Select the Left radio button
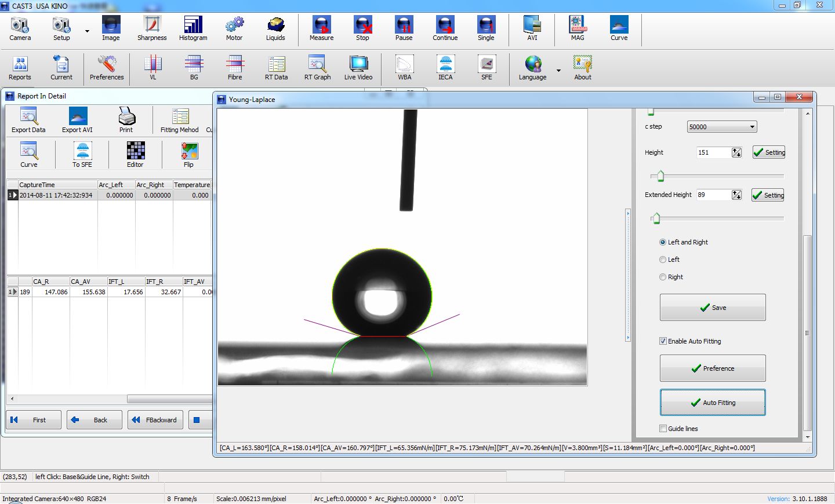 (x=662, y=260)
